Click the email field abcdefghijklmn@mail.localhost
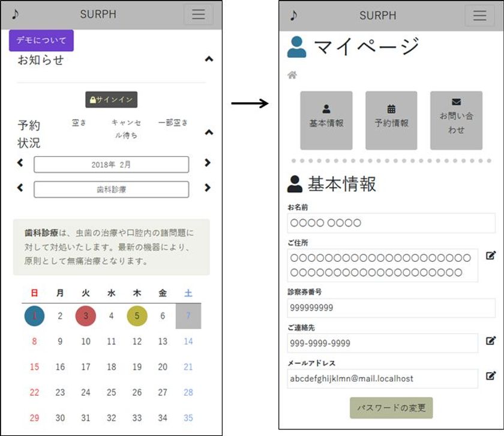 (383, 378)
